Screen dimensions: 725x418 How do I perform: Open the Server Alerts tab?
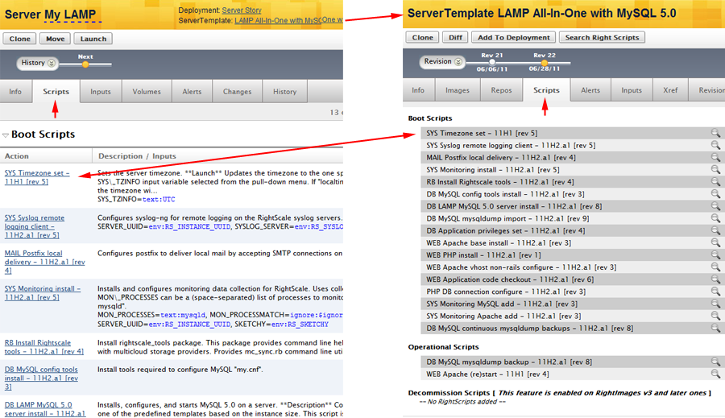tap(192, 92)
